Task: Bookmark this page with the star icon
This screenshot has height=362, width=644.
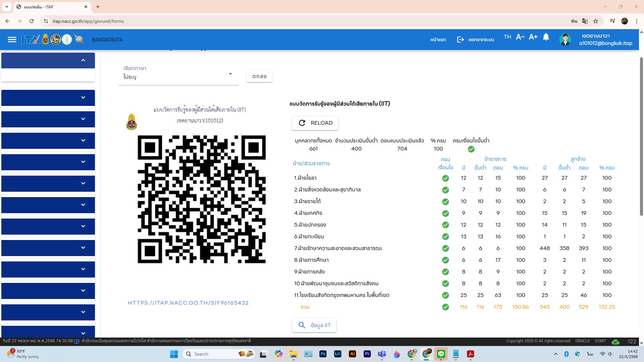Action: click(596, 21)
